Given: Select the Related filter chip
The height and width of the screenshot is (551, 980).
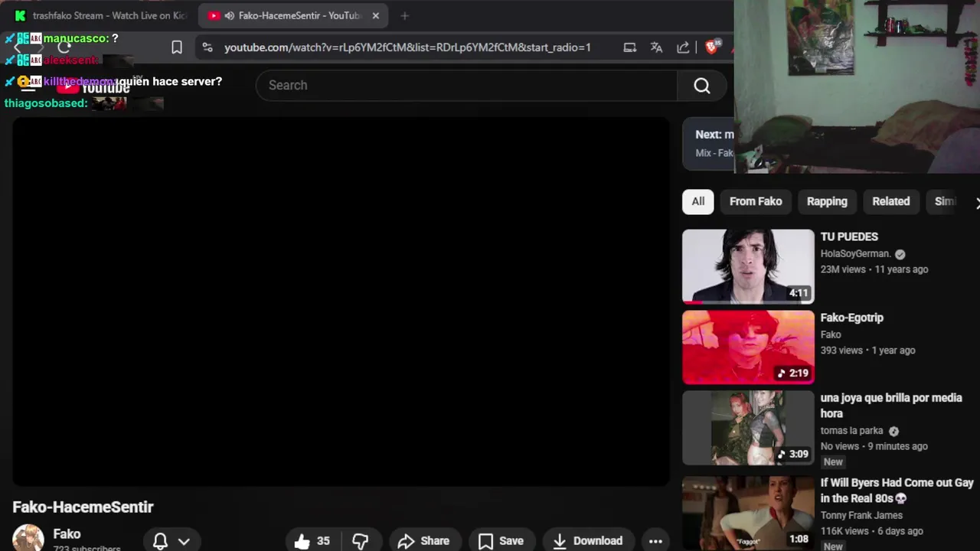Looking at the screenshot, I should pos(891,201).
